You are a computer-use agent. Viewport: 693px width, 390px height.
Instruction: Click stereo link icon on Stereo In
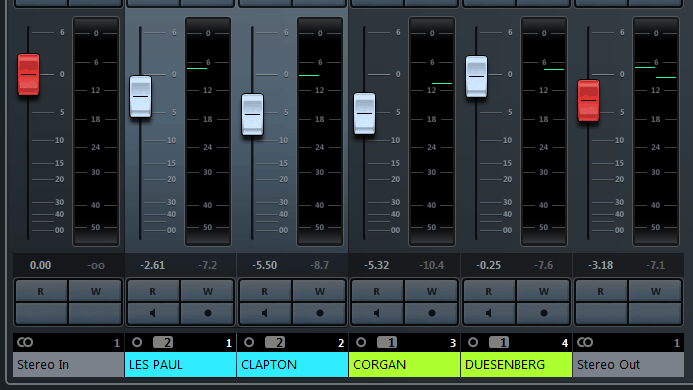(25, 342)
